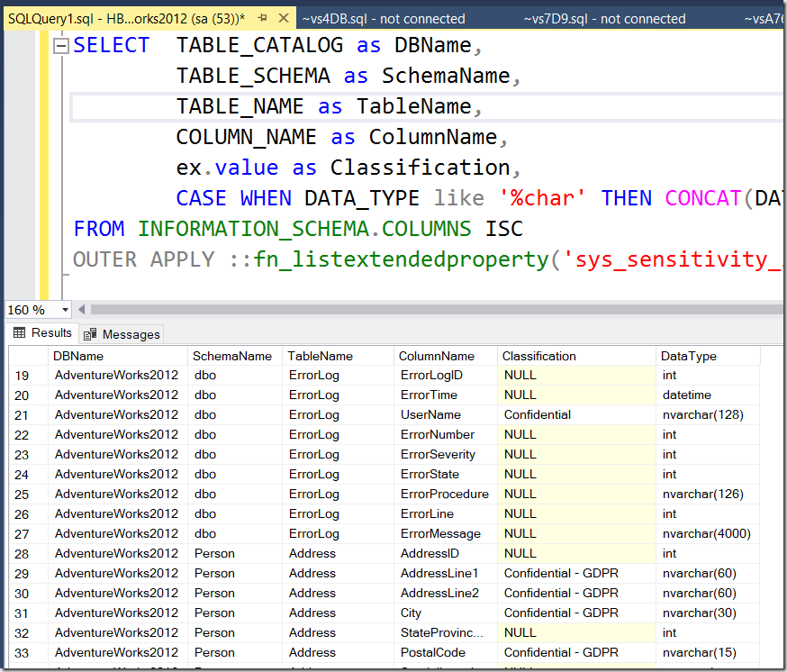This screenshot has width=787, height=672.
Task: Close the SQLQuery1.sql query tab
Action: pos(283,18)
